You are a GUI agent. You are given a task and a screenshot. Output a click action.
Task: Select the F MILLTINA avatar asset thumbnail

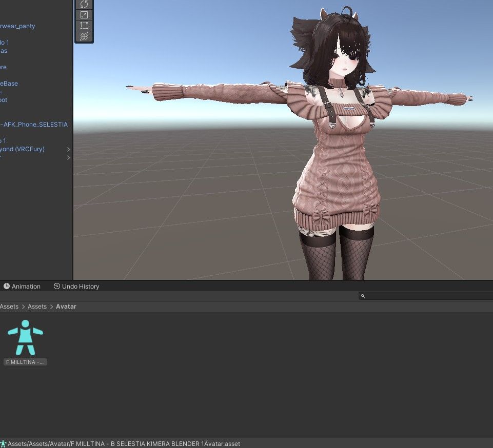click(25, 338)
